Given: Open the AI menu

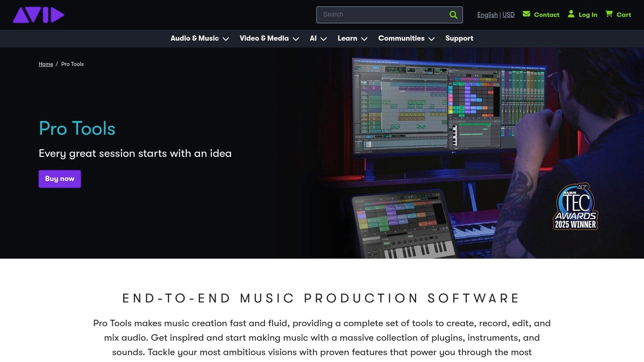Looking at the screenshot, I should [313, 38].
